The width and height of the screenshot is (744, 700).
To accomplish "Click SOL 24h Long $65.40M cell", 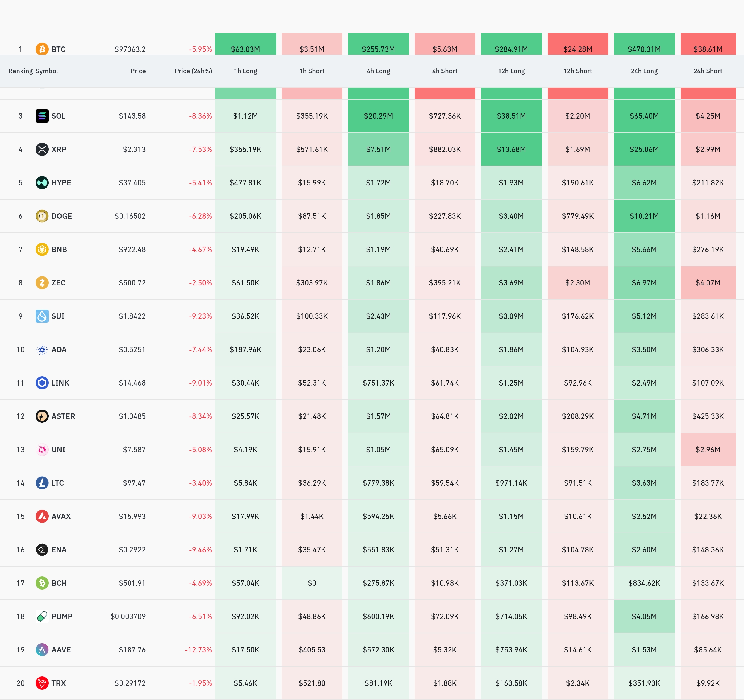I will coord(644,116).
